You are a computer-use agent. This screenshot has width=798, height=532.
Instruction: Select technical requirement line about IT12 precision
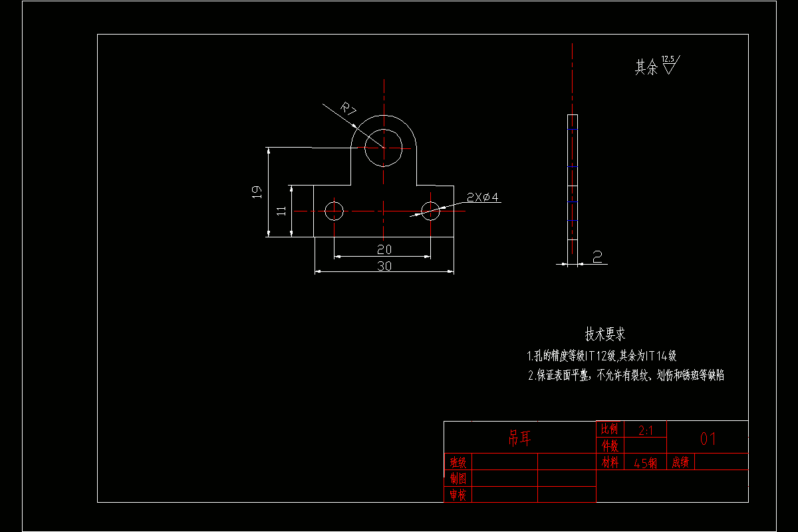[x=602, y=354]
